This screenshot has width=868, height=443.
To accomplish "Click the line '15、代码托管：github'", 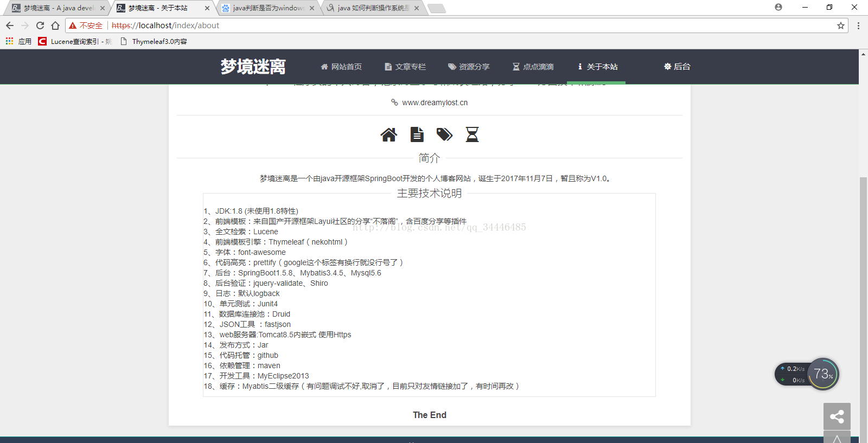I will point(241,355).
